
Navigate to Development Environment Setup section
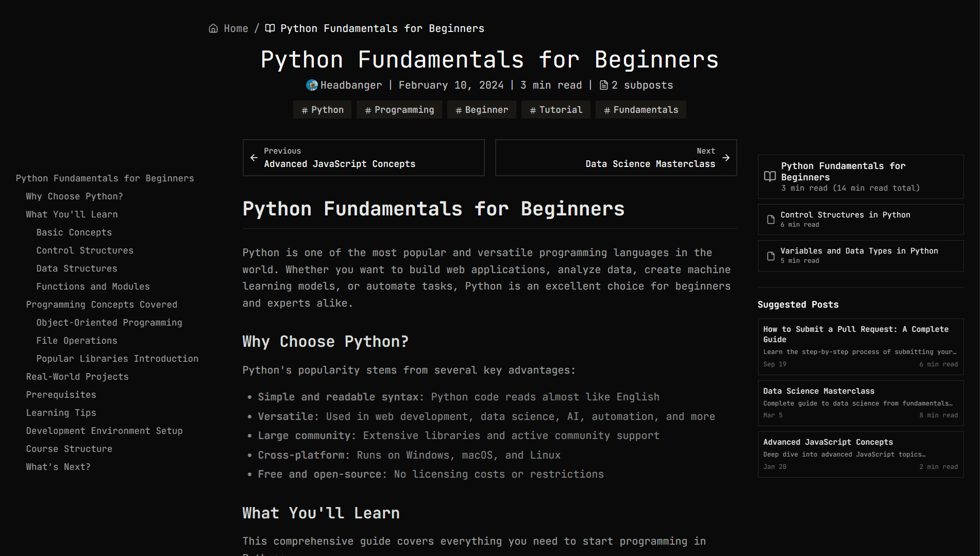click(x=105, y=431)
